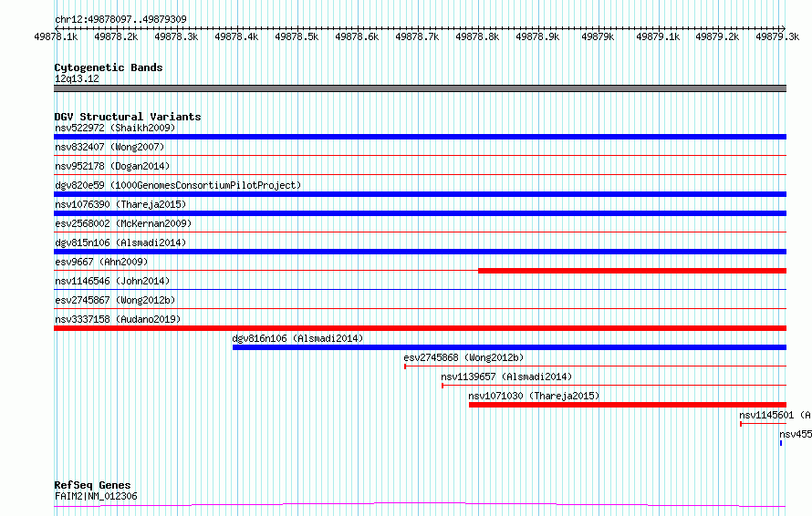Screen dimensions: 812x516
Task: Click esv2745868 (Wong2012b) label
Action: (463, 357)
